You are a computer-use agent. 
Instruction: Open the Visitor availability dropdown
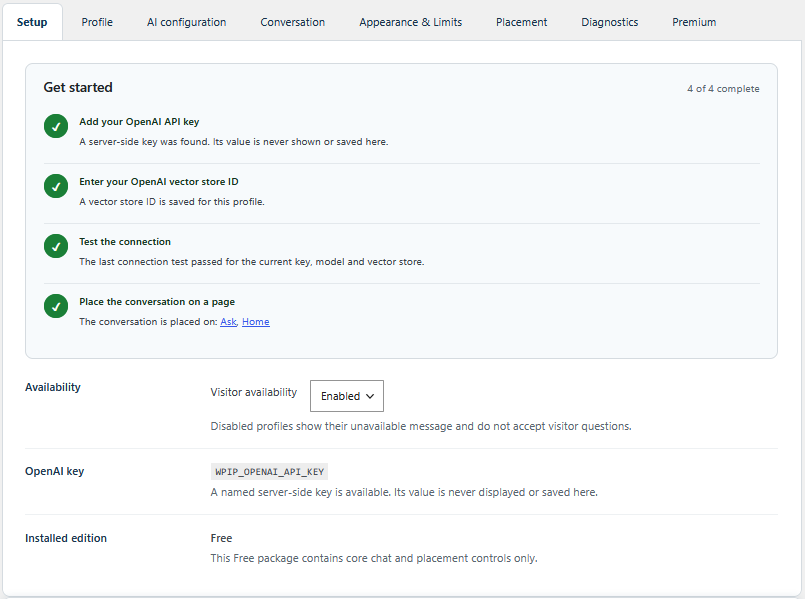pos(347,396)
